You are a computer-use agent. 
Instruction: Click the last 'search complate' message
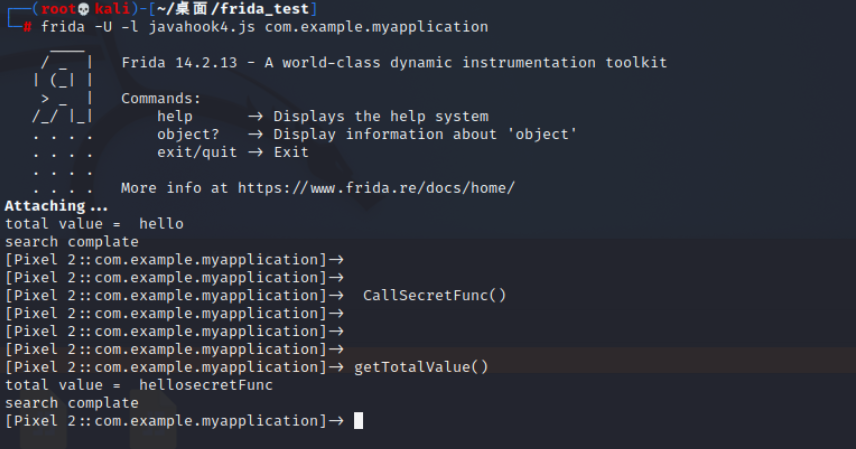coord(72,403)
